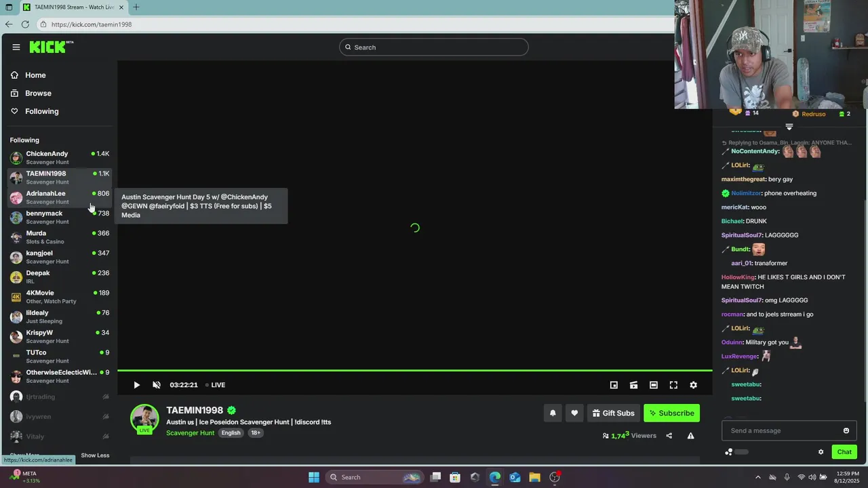Open the emoji picker in chat

click(x=846, y=430)
